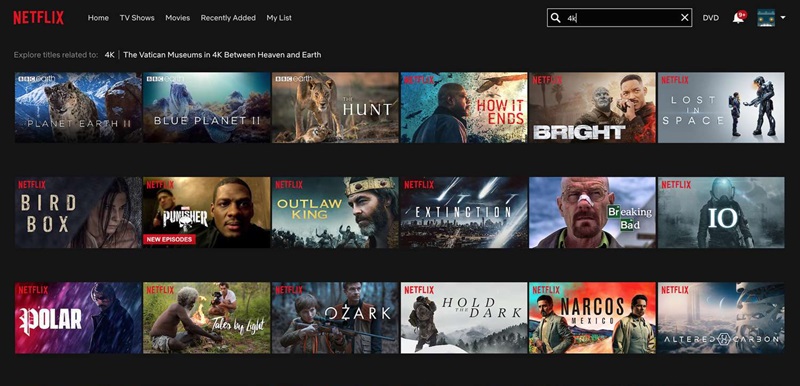Click the profile avatar icon

[766, 18]
